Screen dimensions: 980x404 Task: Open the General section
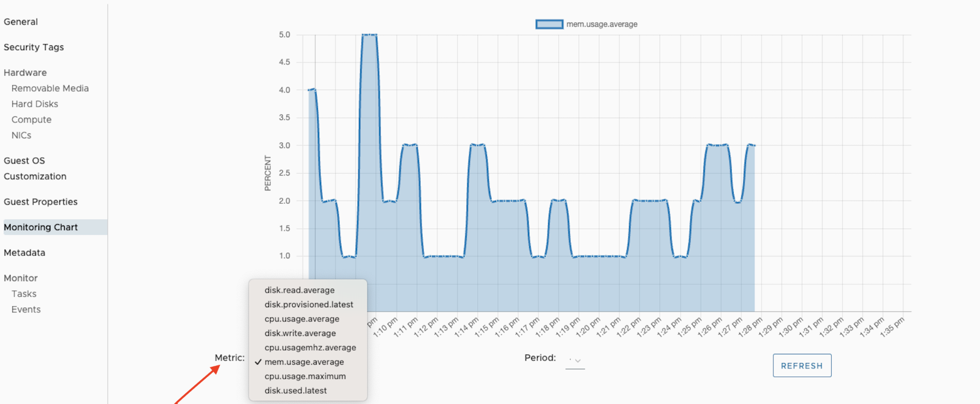click(x=21, y=21)
